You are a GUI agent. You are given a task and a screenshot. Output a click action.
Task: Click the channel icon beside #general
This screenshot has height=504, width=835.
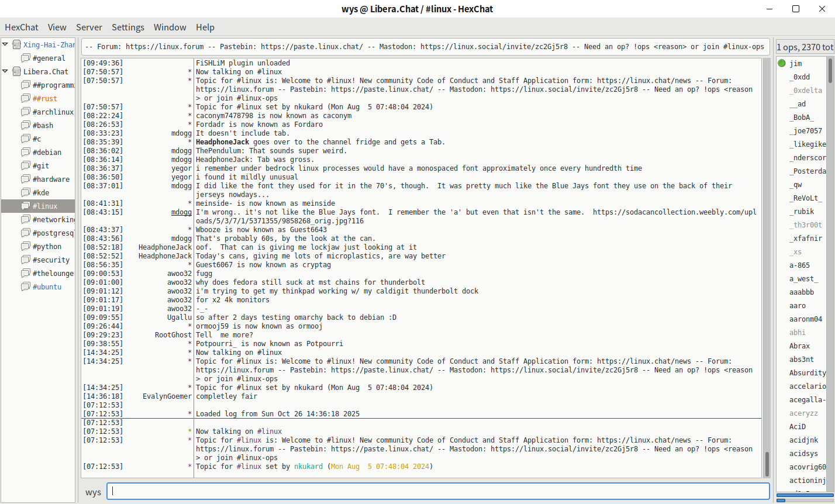(26, 58)
